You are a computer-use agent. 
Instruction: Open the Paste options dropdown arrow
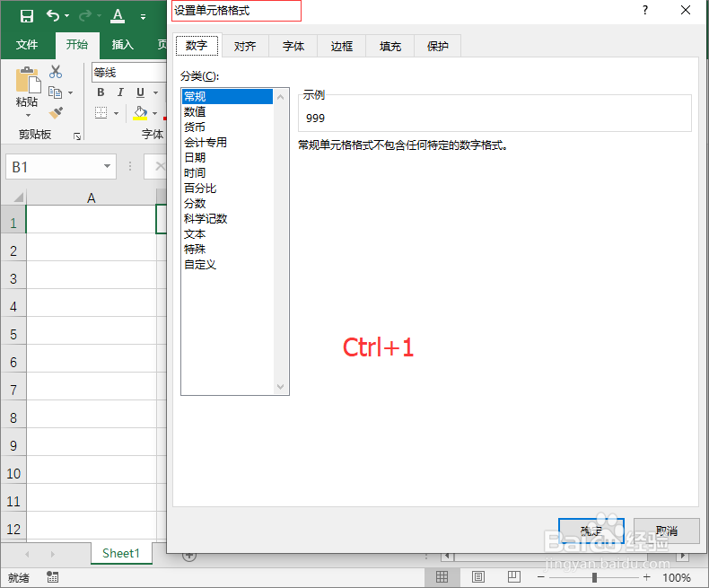tap(28, 115)
